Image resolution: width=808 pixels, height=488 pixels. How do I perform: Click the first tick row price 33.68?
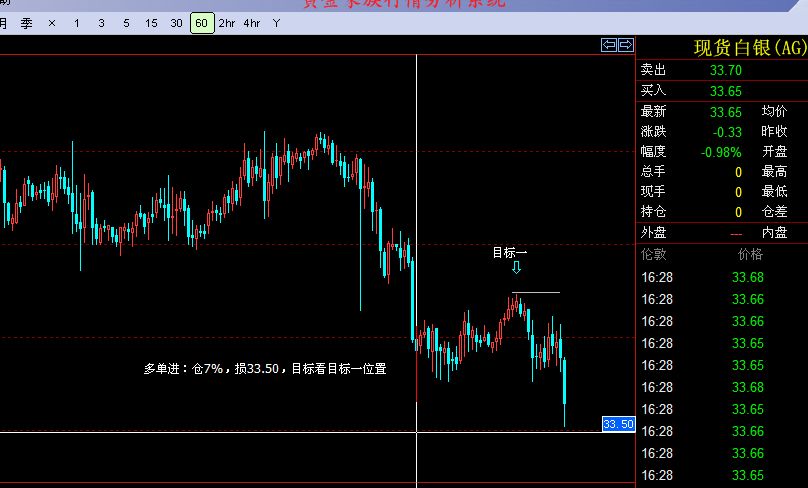pyautogui.click(x=748, y=277)
